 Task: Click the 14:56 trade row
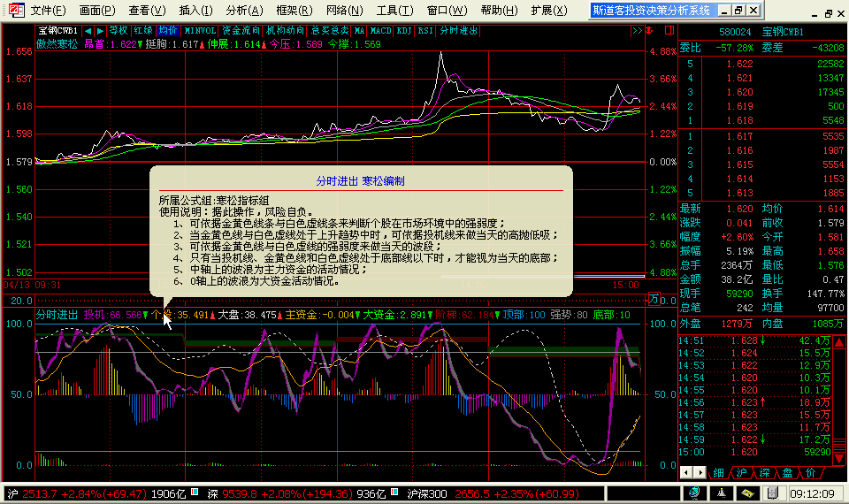tap(754, 402)
